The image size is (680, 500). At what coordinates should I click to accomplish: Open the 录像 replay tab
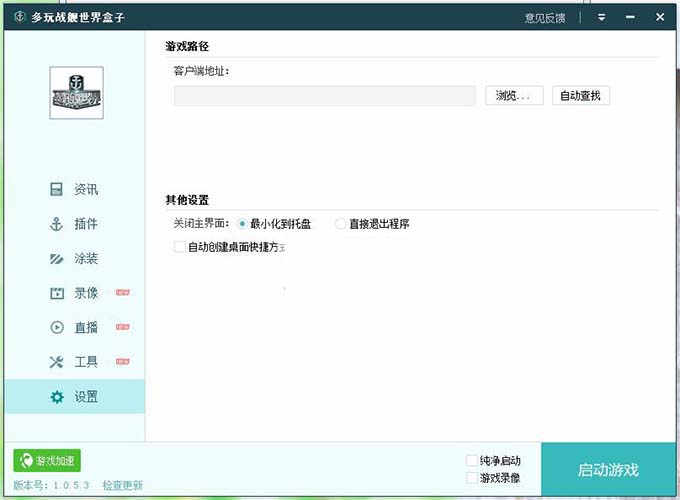tap(86, 293)
